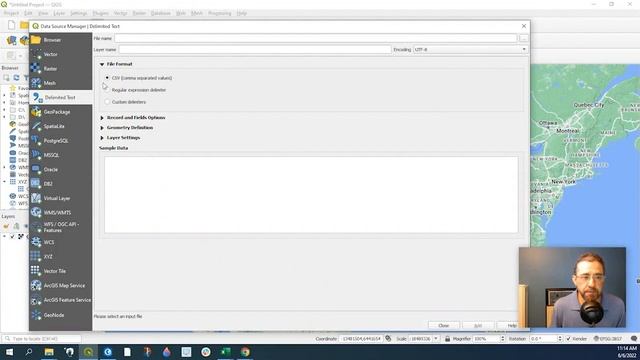Open the Oracle source tab
The height and width of the screenshot is (360, 640).
point(60,169)
